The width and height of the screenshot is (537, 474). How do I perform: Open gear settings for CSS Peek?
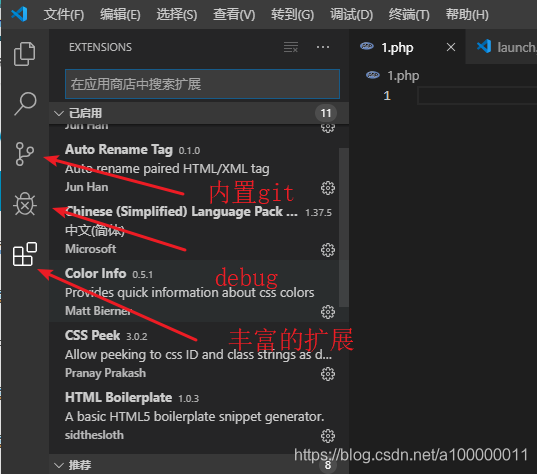click(328, 374)
